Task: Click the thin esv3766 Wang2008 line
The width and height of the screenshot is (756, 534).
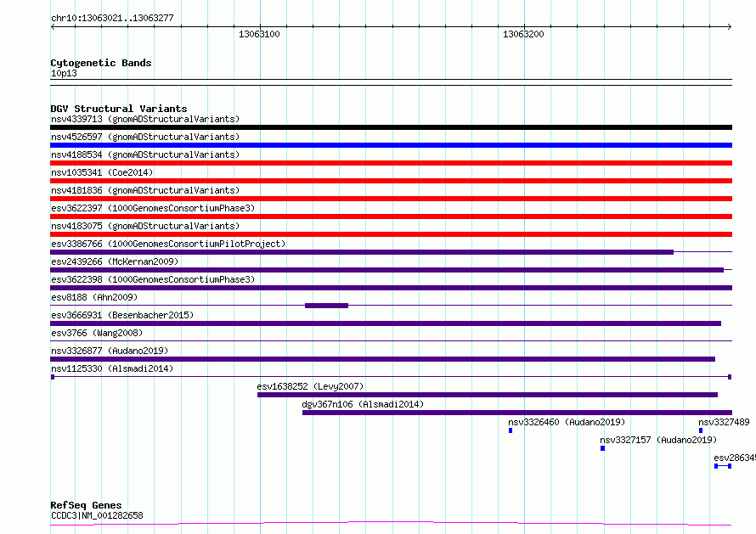Action: [x=391, y=341]
